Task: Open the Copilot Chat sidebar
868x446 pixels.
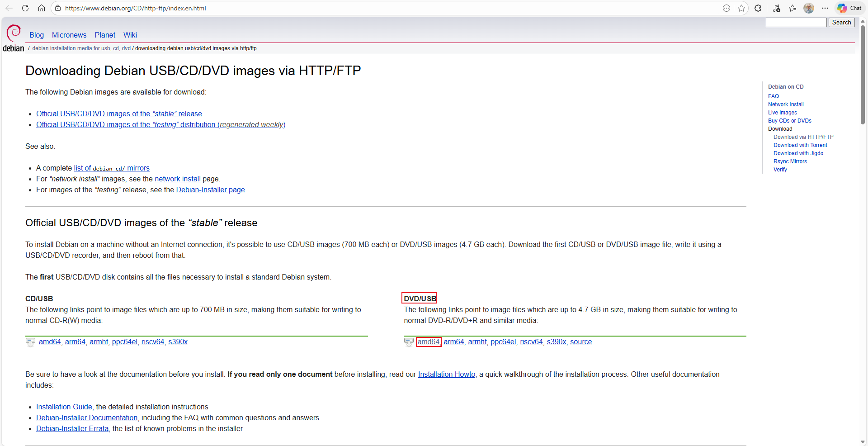Action: pos(849,8)
